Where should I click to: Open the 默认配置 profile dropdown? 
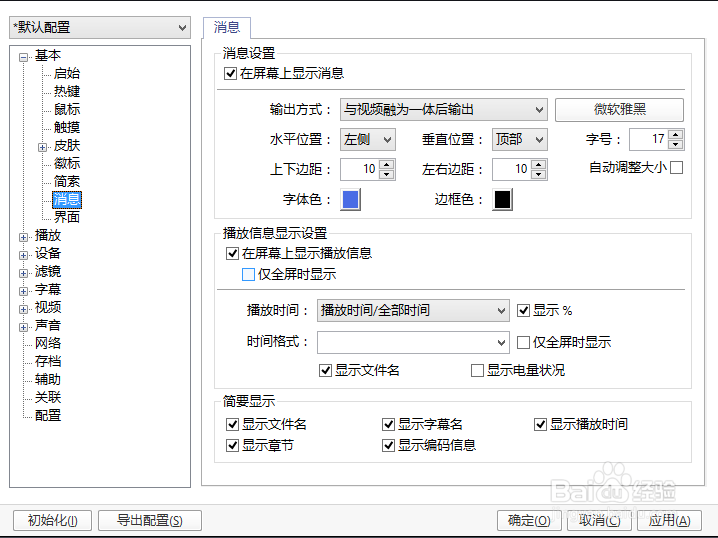[100, 27]
